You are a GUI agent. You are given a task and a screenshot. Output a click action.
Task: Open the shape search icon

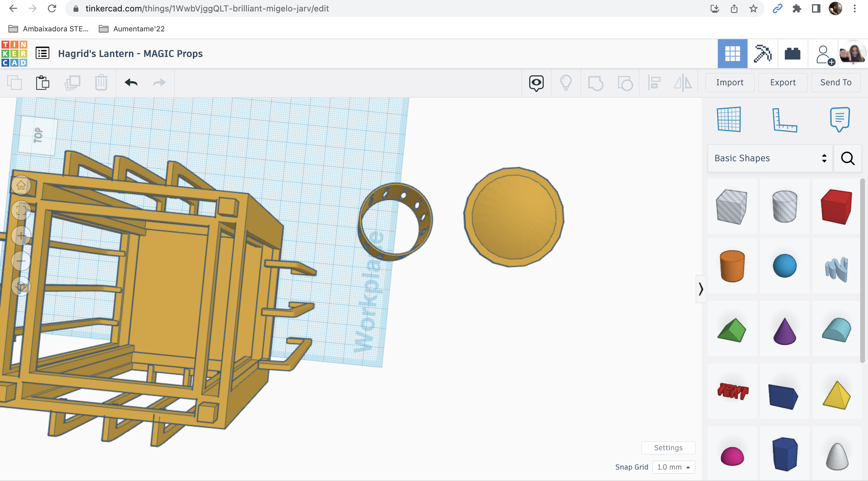coord(848,158)
